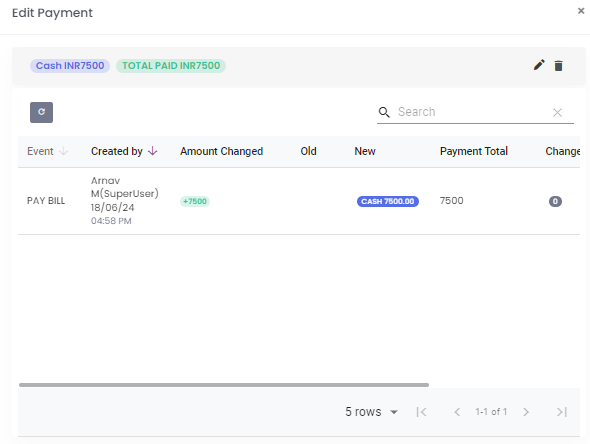Clear the search field with X

[557, 113]
